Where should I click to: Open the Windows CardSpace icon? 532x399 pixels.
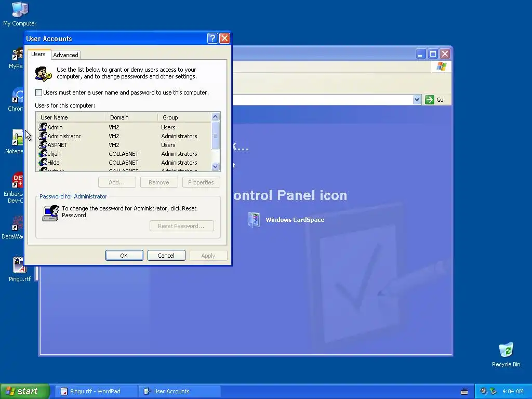254,220
